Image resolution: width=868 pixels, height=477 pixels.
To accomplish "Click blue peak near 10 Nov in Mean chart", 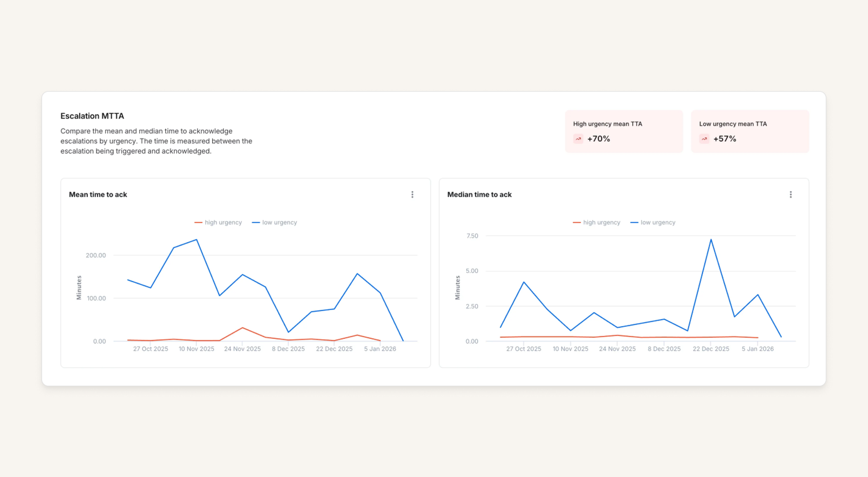I will 197,240.
